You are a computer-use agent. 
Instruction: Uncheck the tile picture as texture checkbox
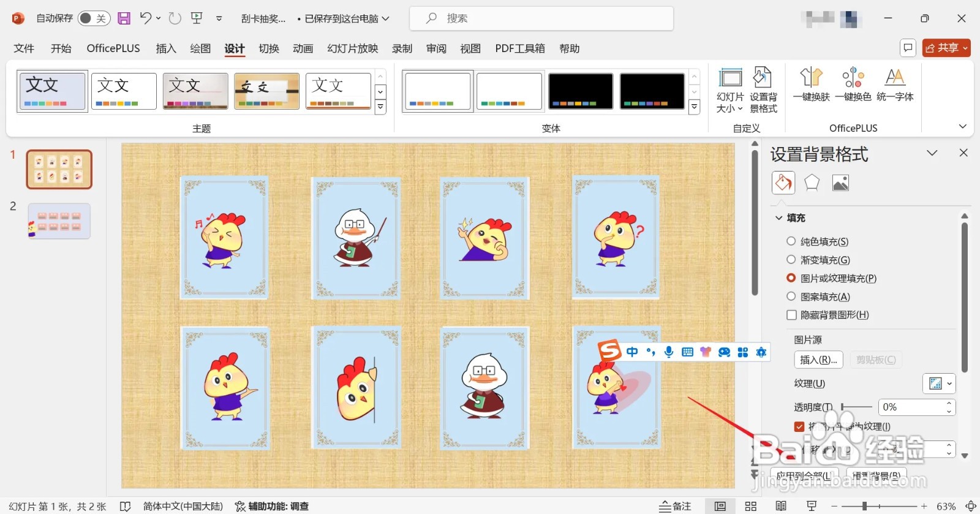[x=799, y=426]
